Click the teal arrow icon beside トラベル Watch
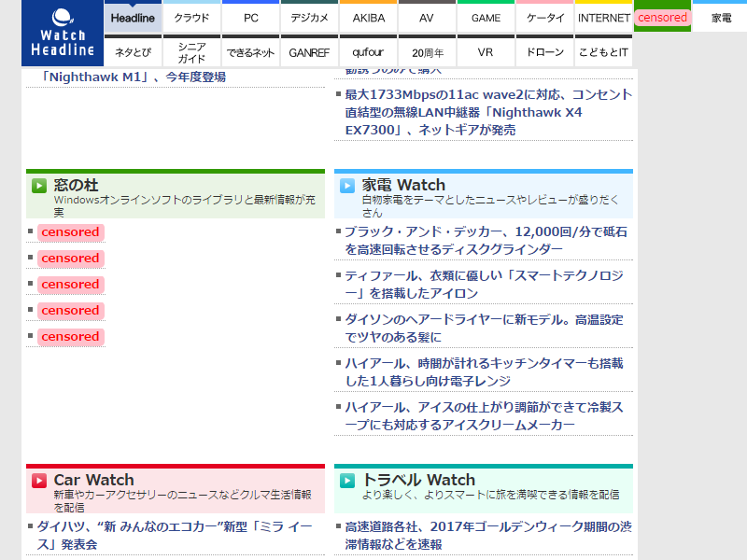 346,480
